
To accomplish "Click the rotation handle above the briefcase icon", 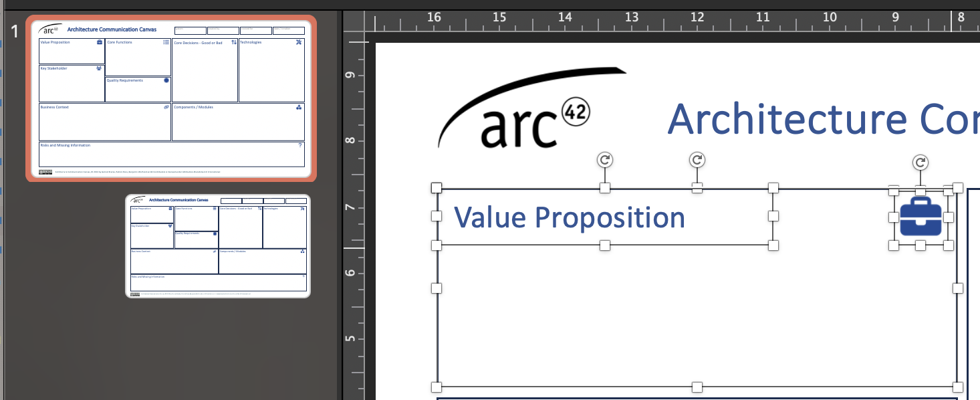I will coord(921,163).
